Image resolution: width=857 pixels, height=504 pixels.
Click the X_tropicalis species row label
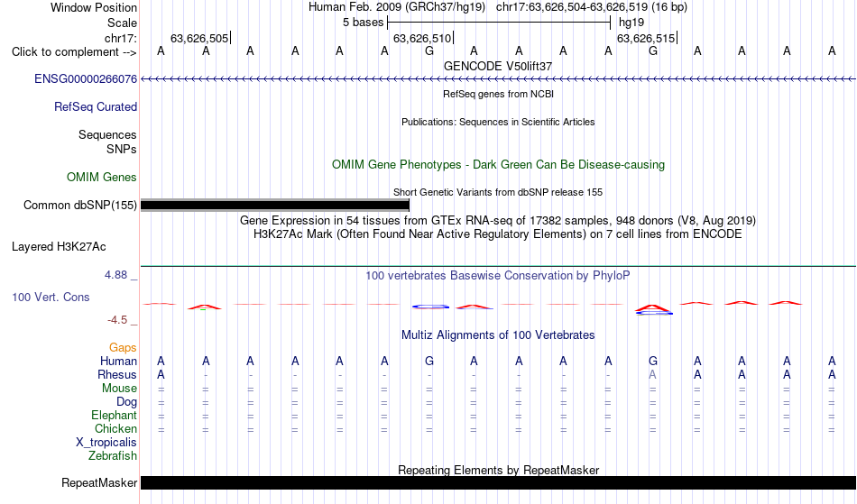[x=106, y=443]
